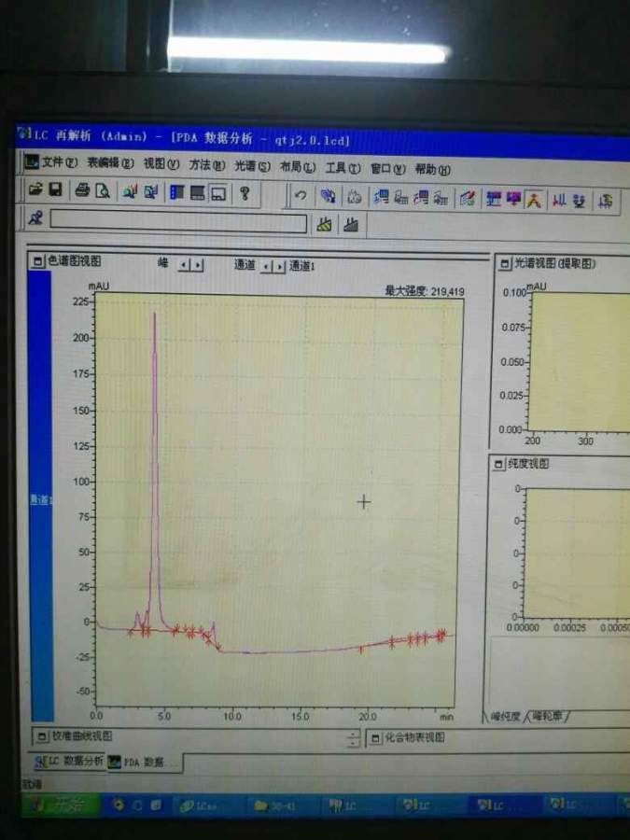Click the print preview icon
The width and height of the screenshot is (630, 840).
(103, 190)
